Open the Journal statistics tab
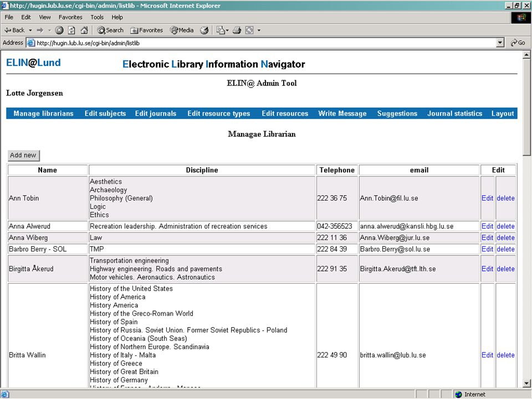 [454, 113]
